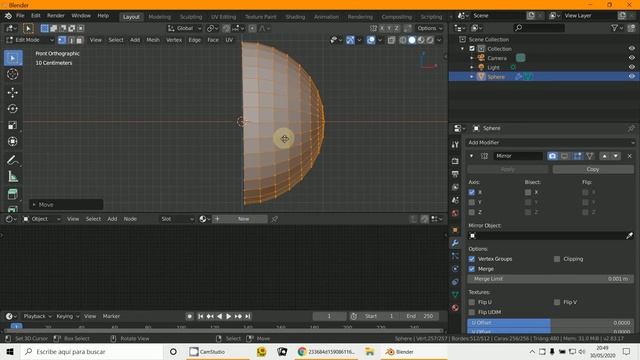Open the Mesh menu in viewport

[x=153, y=40]
